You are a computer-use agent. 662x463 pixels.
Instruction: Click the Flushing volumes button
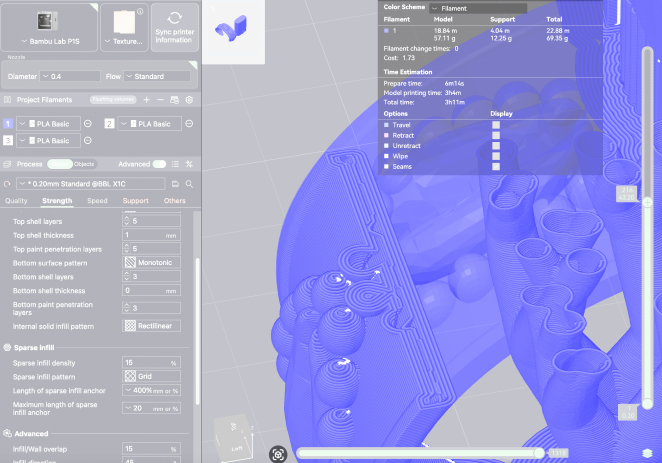pos(110,100)
